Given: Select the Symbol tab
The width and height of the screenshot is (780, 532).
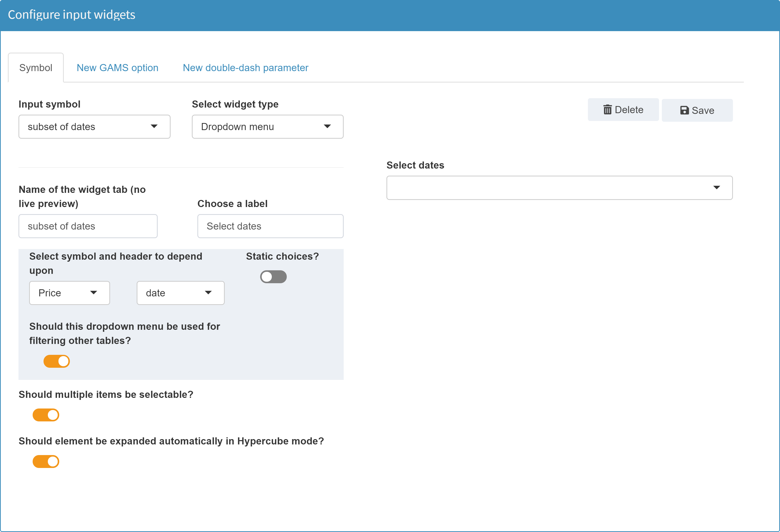Looking at the screenshot, I should (x=36, y=68).
